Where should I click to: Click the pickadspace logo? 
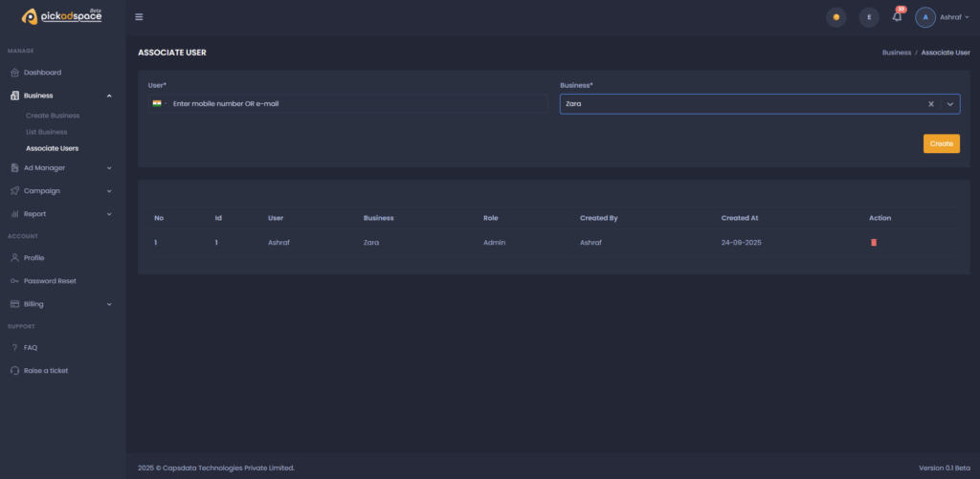pyautogui.click(x=62, y=16)
